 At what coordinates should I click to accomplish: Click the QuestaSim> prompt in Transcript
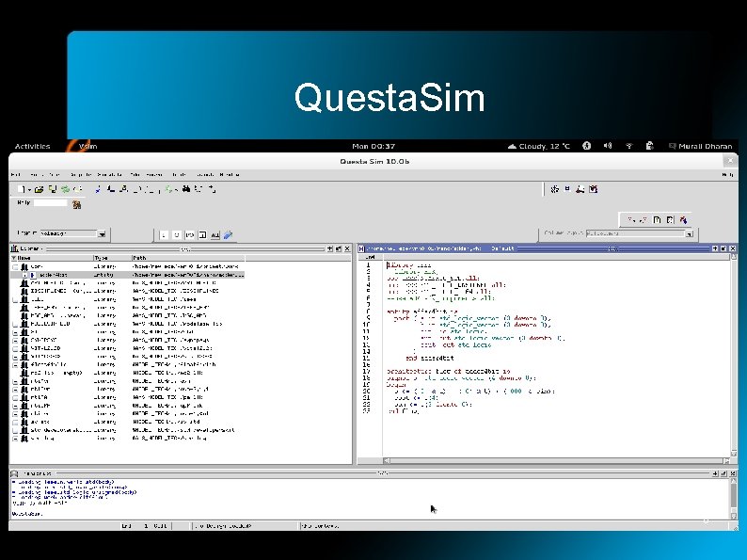point(27,514)
